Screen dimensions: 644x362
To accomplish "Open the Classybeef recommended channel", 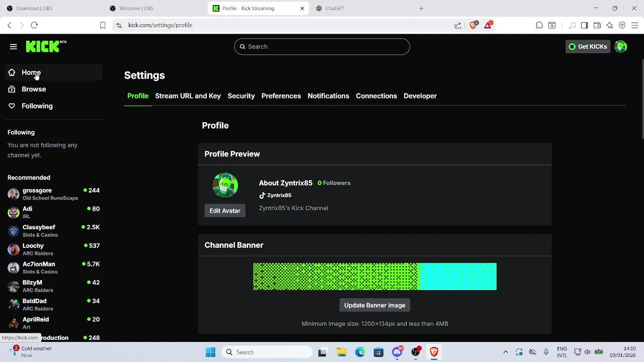I will click(x=54, y=231).
